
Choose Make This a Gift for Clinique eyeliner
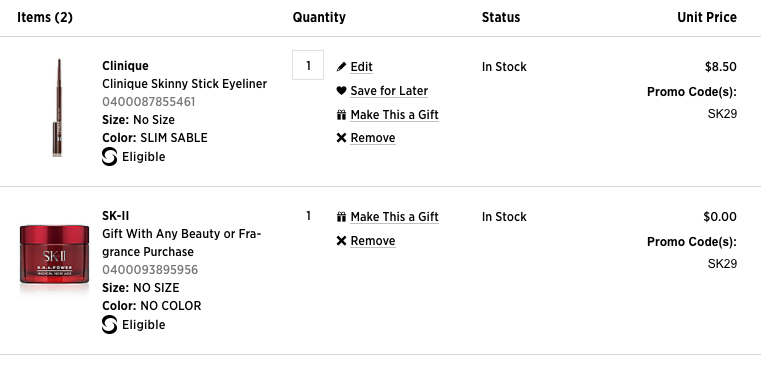(395, 115)
